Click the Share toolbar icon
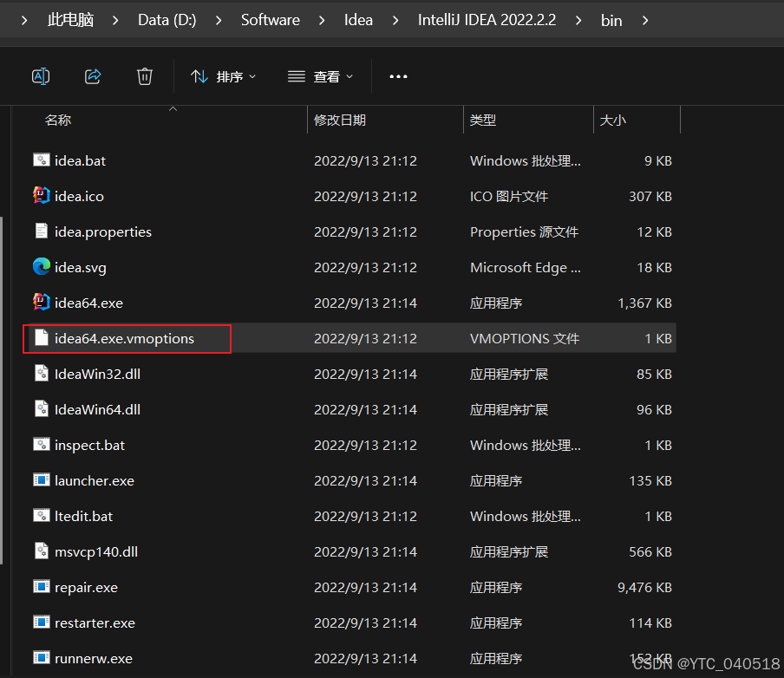Image resolution: width=784 pixels, height=678 pixels. [x=93, y=76]
